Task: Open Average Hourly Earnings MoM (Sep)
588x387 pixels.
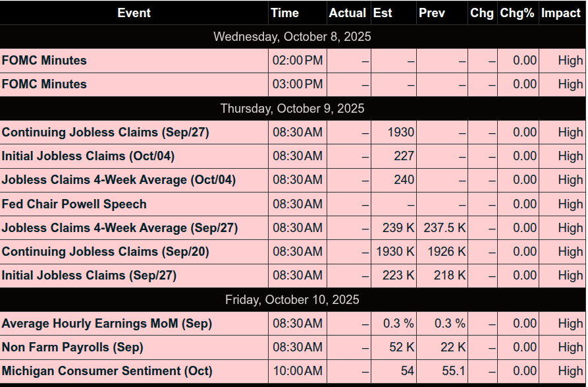Action: 107,324
